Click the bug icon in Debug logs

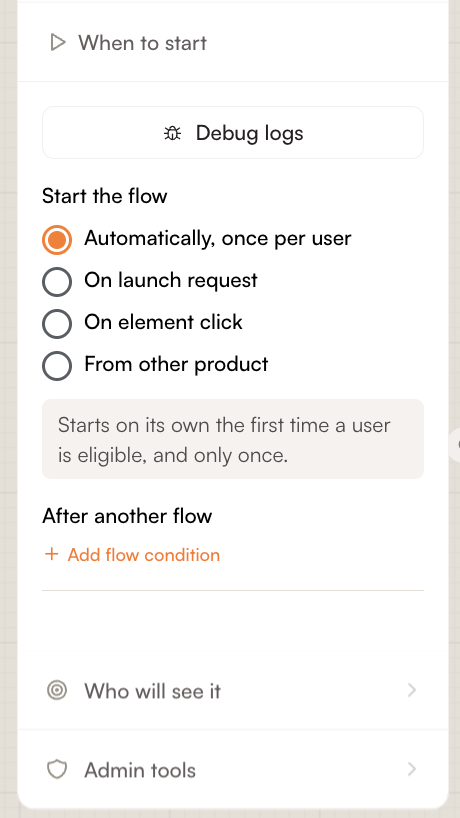(172, 134)
